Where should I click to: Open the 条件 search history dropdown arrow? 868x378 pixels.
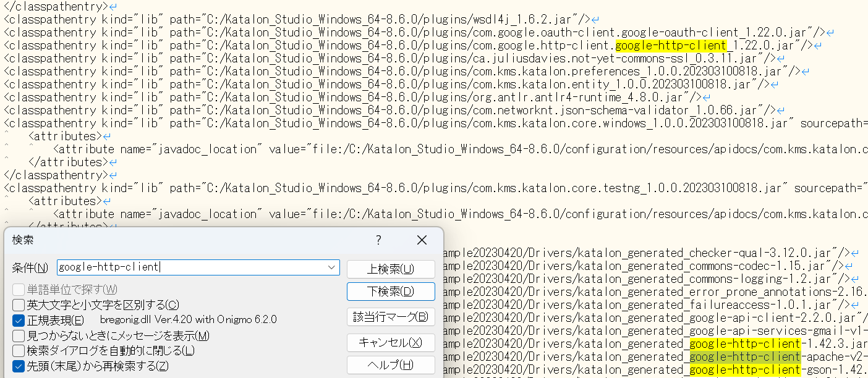333,267
